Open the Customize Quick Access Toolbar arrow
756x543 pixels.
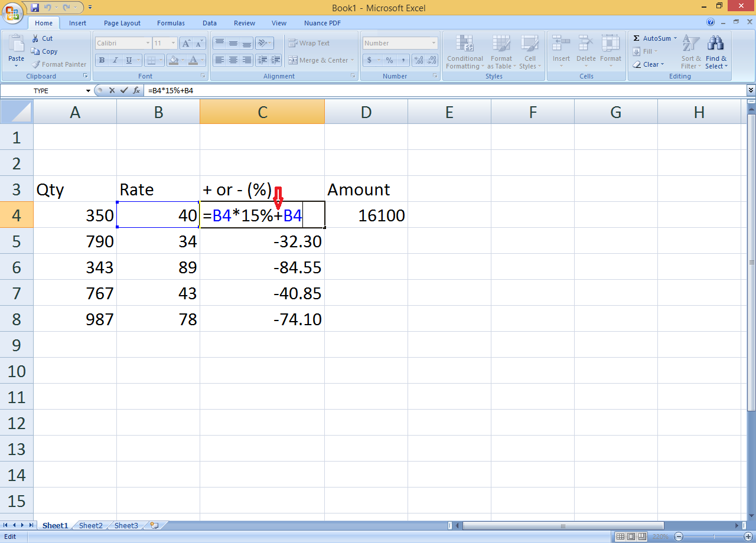tap(90, 8)
